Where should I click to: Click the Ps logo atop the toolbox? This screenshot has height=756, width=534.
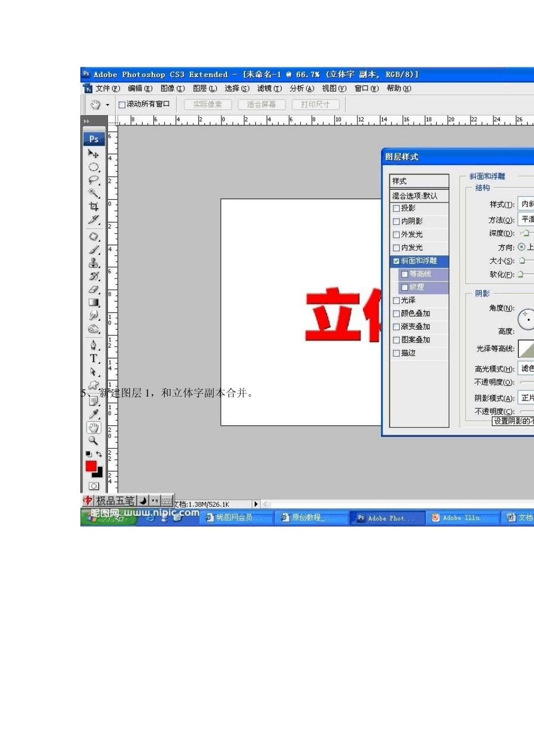pos(93,139)
